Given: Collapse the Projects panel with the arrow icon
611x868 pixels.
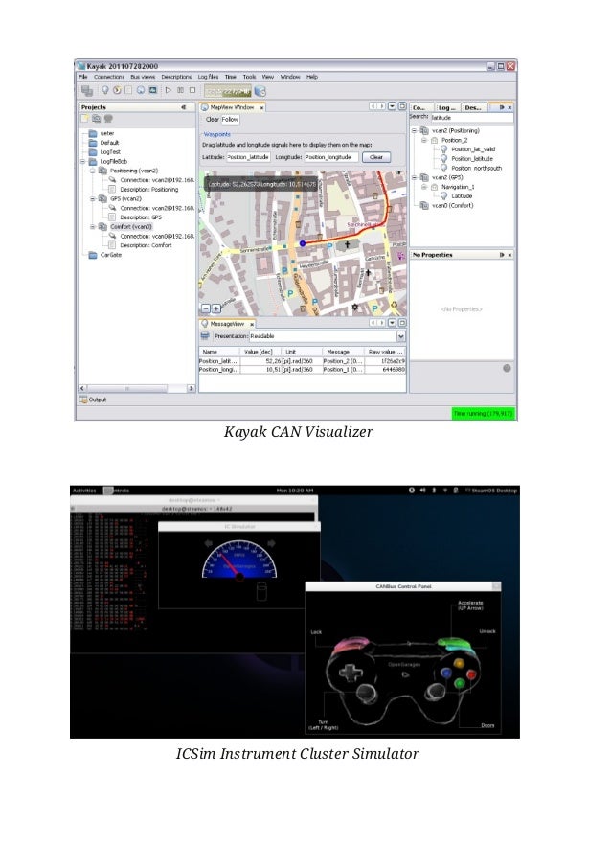Looking at the screenshot, I should [x=183, y=107].
